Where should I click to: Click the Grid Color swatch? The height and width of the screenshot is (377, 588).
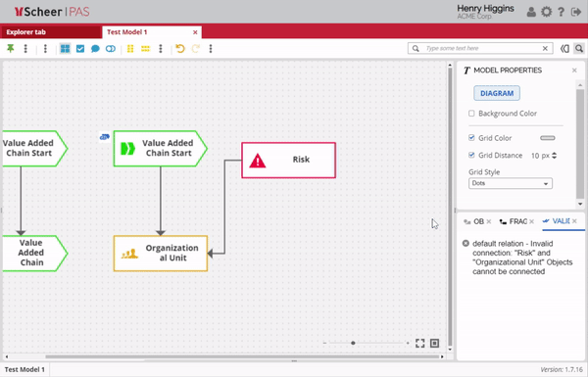coord(548,138)
